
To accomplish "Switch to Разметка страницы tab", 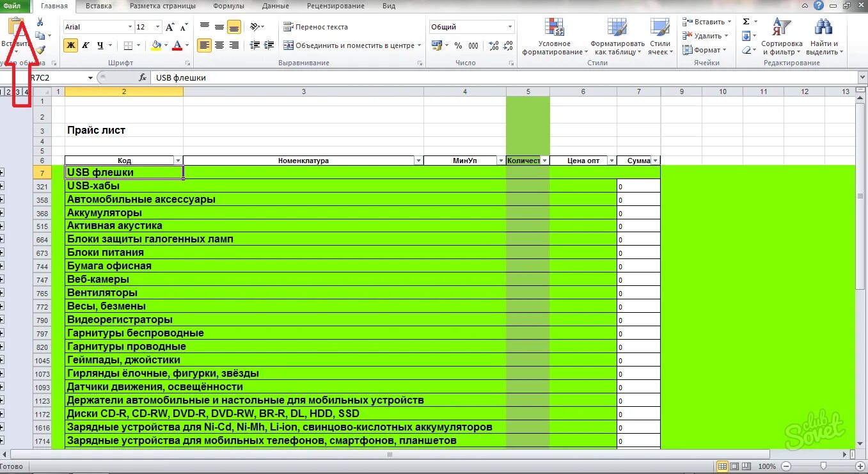I will click(x=162, y=6).
